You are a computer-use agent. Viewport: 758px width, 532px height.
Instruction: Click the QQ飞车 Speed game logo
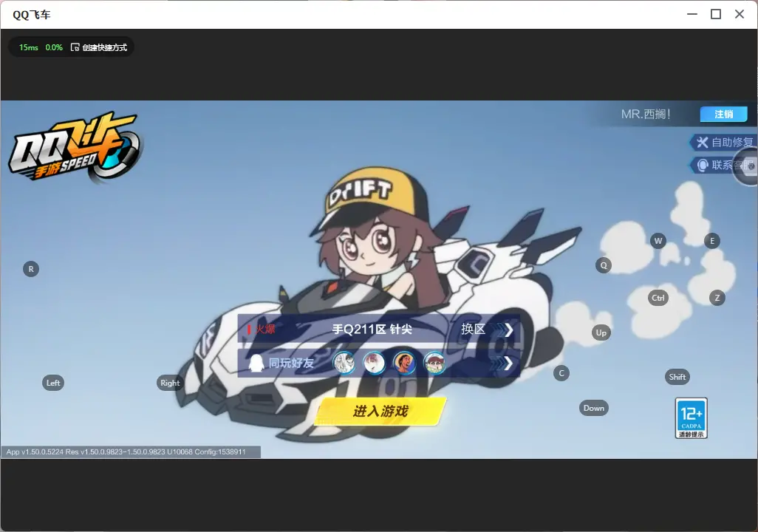point(75,148)
